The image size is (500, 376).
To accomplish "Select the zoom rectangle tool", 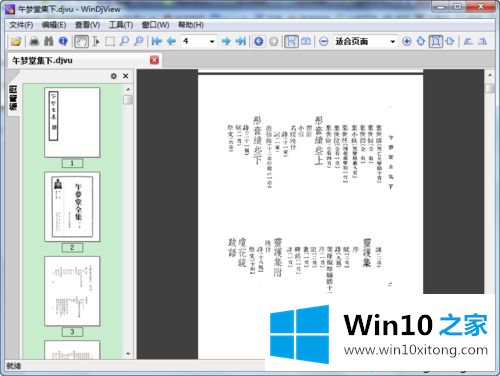I will (x=139, y=41).
